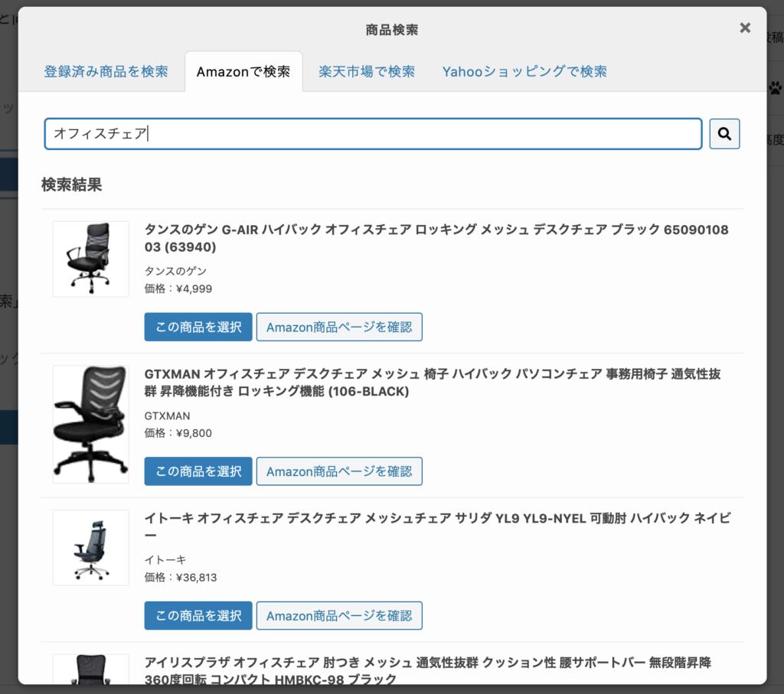Viewport: 784px width, 694px height.
Task: Click the GTXMAN mesh chair thumbnail
Action: pos(90,424)
